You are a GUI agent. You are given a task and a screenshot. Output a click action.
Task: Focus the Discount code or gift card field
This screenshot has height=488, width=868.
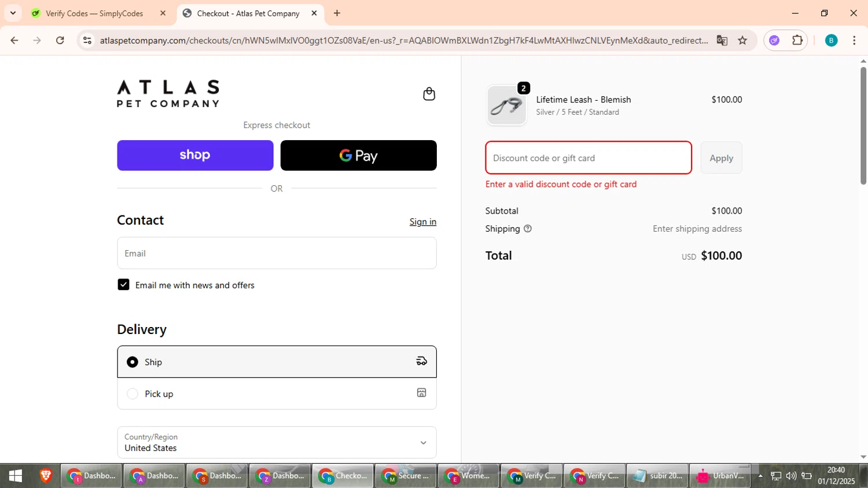(589, 157)
